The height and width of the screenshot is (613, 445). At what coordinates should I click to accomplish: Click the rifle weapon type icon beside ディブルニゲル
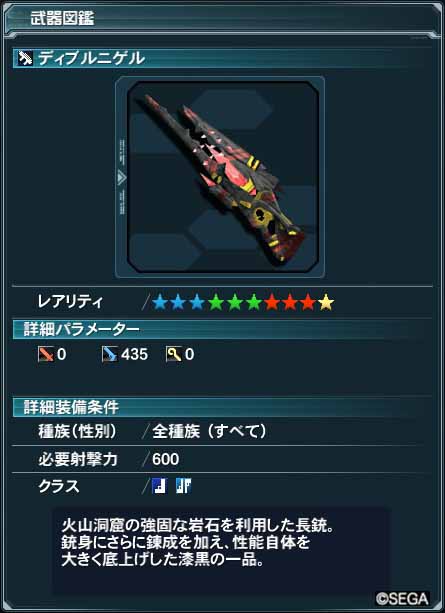25,59
